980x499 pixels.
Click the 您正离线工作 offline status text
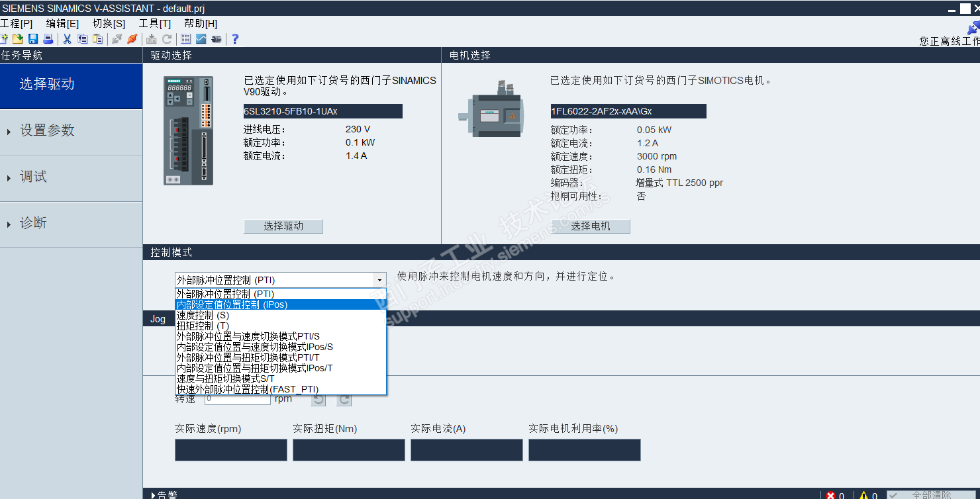tap(950, 41)
